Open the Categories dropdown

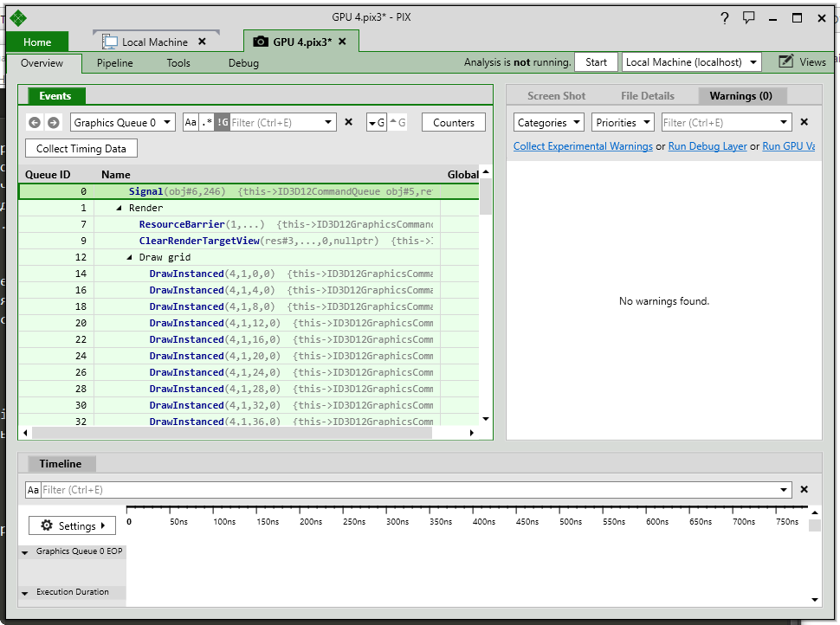pos(548,123)
